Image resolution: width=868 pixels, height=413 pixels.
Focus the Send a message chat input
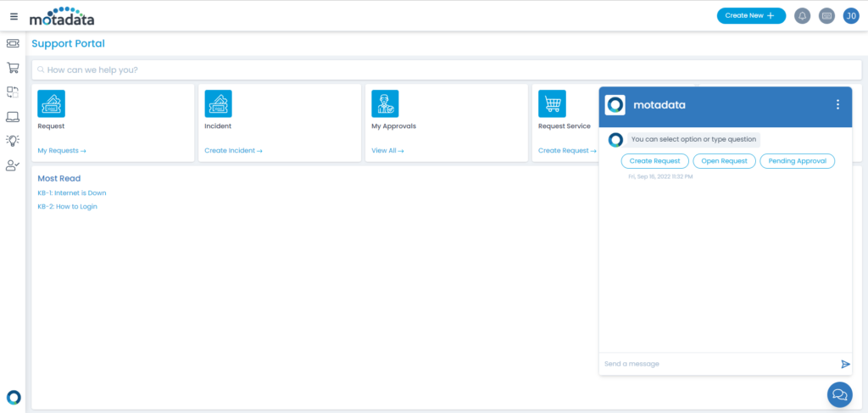pos(719,364)
